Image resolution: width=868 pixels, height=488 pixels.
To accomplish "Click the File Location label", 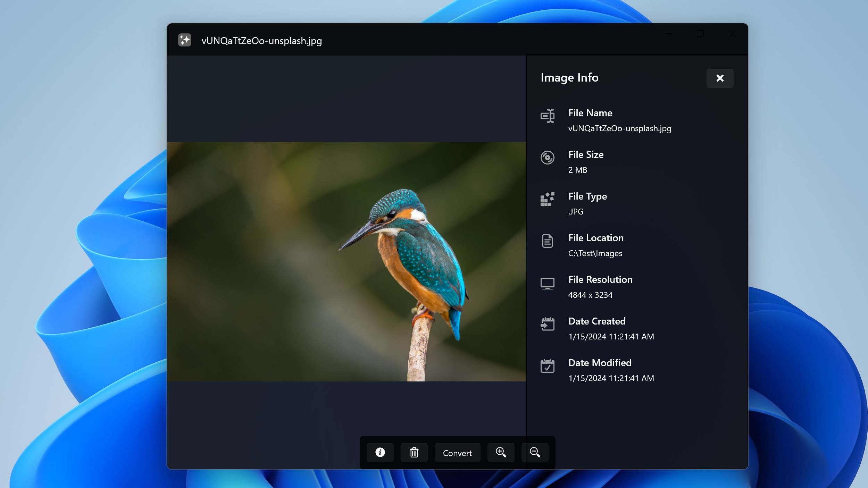I will tap(596, 238).
